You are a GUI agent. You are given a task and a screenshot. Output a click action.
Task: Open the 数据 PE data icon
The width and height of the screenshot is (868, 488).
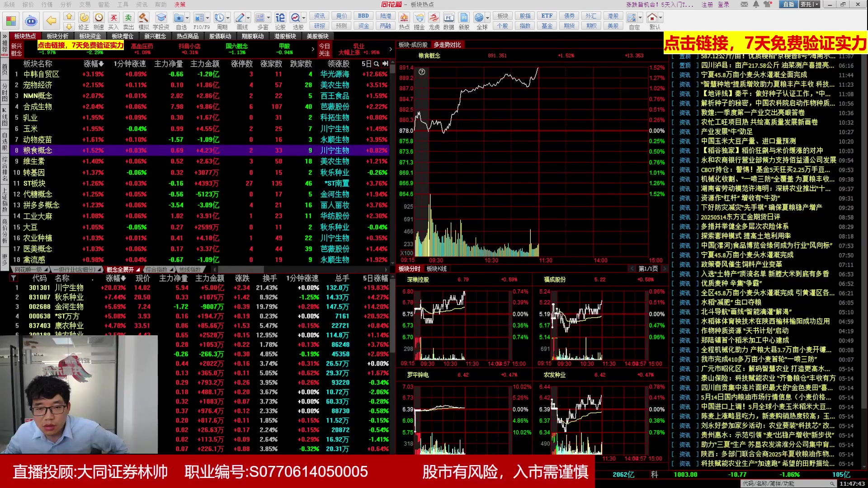[448, 19]
